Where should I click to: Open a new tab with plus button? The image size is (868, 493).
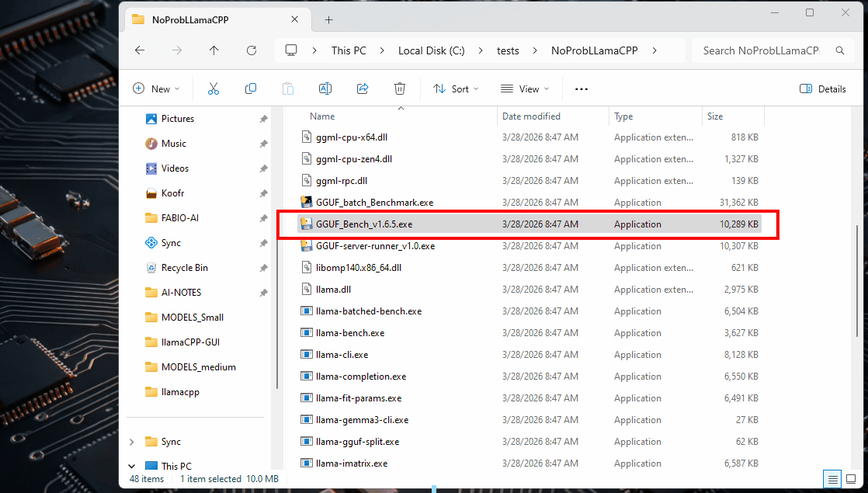point(328,19)
